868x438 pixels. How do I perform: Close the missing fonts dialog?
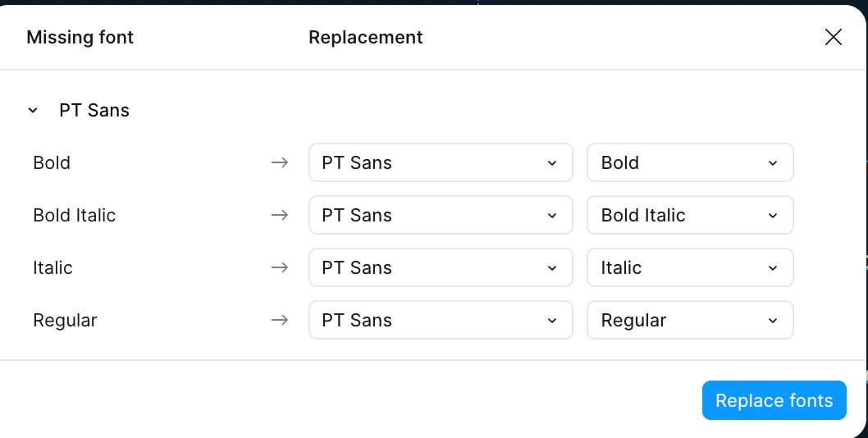point(833,37)
